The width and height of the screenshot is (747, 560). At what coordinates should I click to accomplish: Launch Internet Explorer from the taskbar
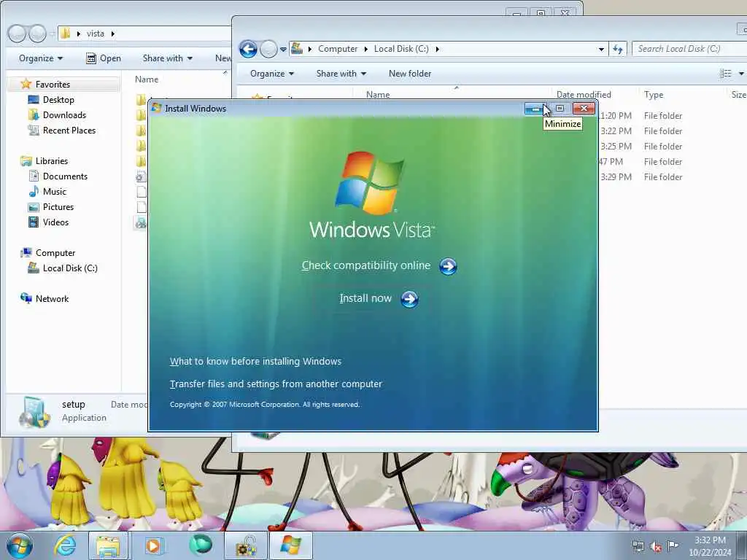[x=64, y=545]
